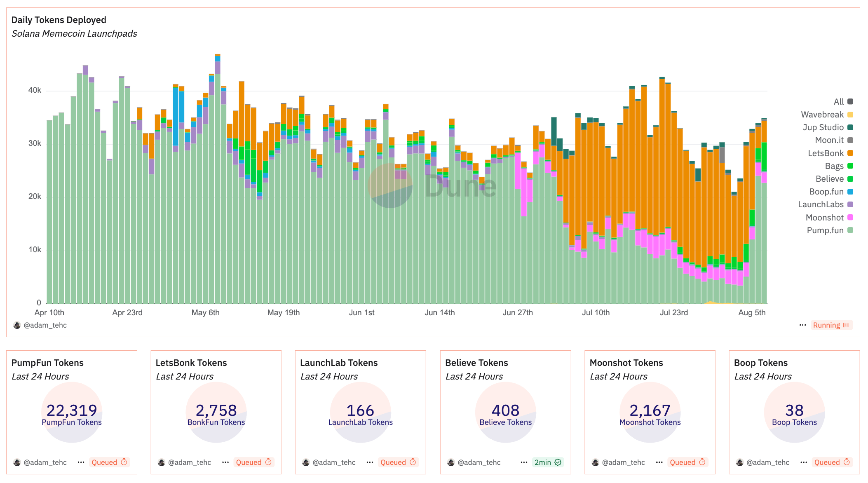Click adam_tehc avatar under main chart

pos(17,325)
